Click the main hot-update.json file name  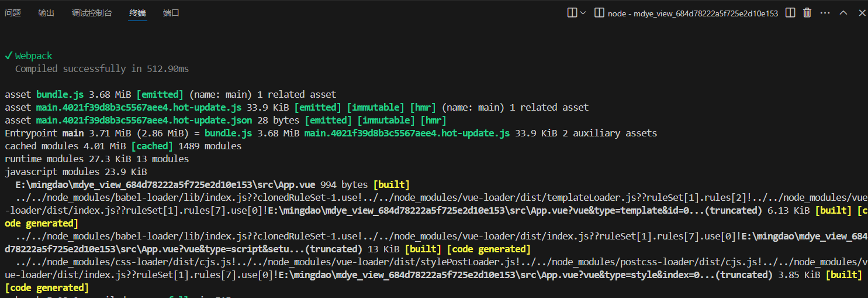144,120
